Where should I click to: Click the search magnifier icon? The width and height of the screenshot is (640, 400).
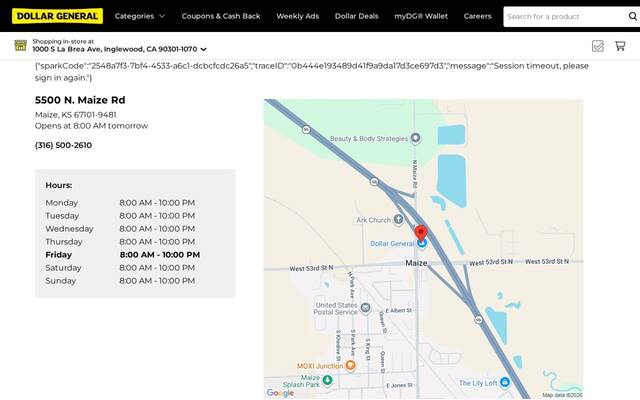(x=633, y=16)
